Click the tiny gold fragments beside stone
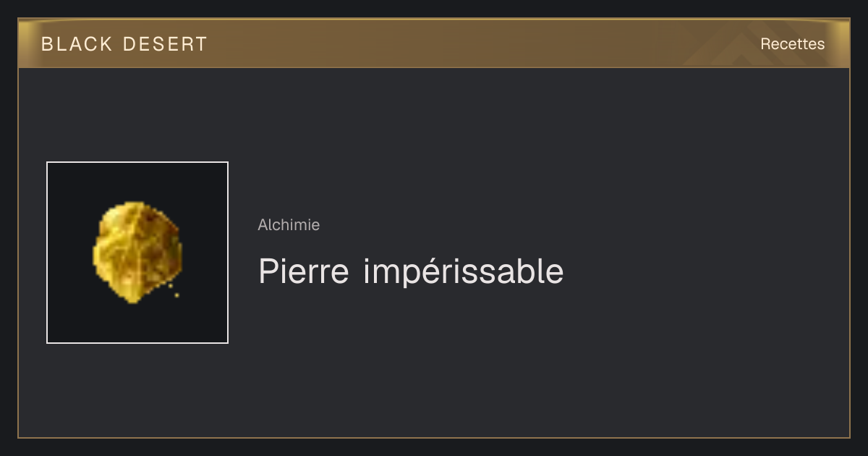This screenshot has height=456, width=868. [174, 291]
